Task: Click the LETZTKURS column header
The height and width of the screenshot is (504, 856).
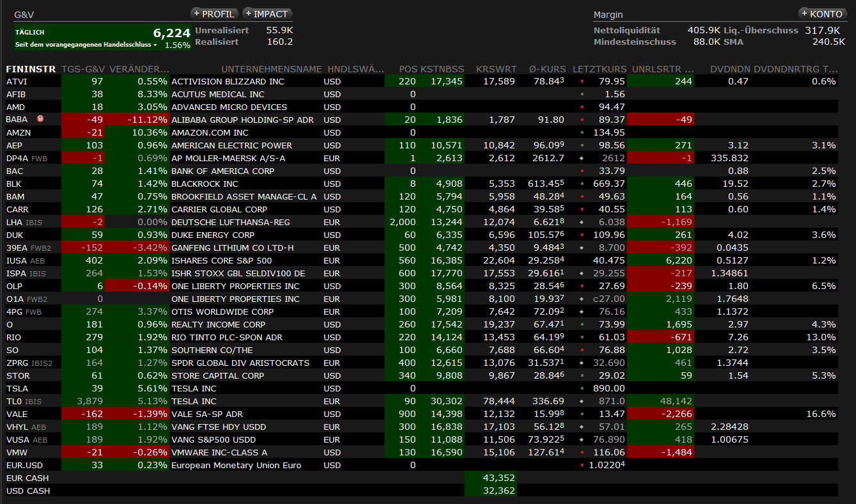Action: pyautogui.click(x=599, y=68)
